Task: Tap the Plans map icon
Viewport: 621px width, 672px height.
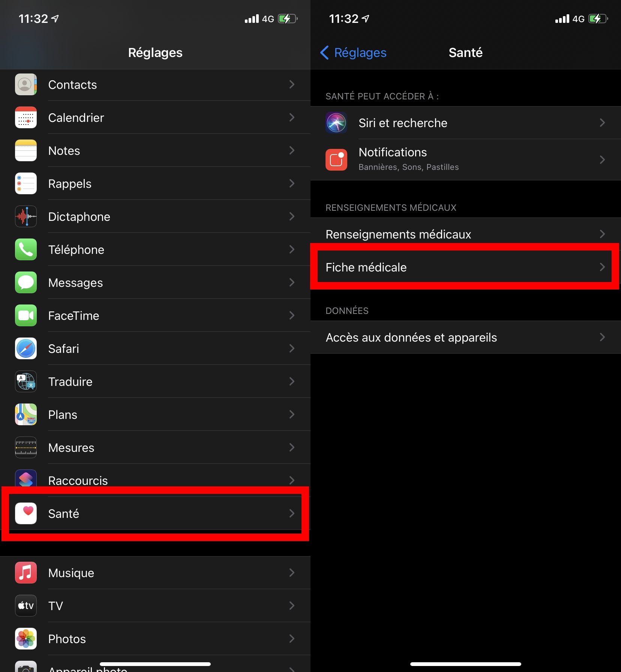Action: pyautogui.click(x=26, y=415)
